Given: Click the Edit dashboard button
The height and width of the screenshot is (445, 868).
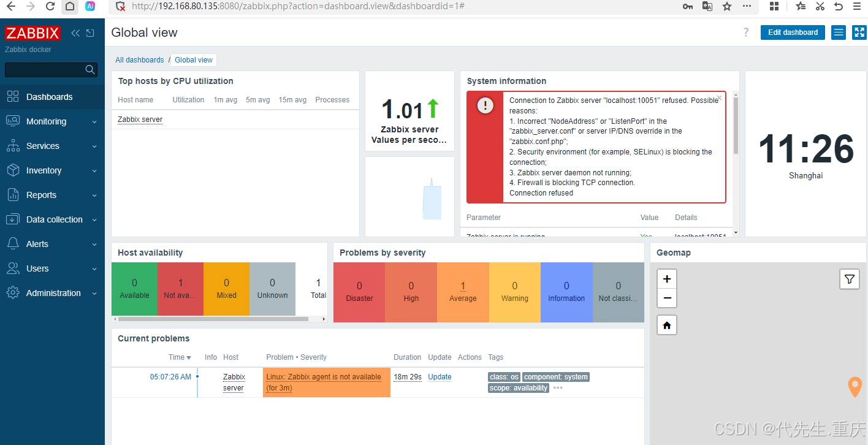Looking at the screenshot, I should tap(793, 32).
